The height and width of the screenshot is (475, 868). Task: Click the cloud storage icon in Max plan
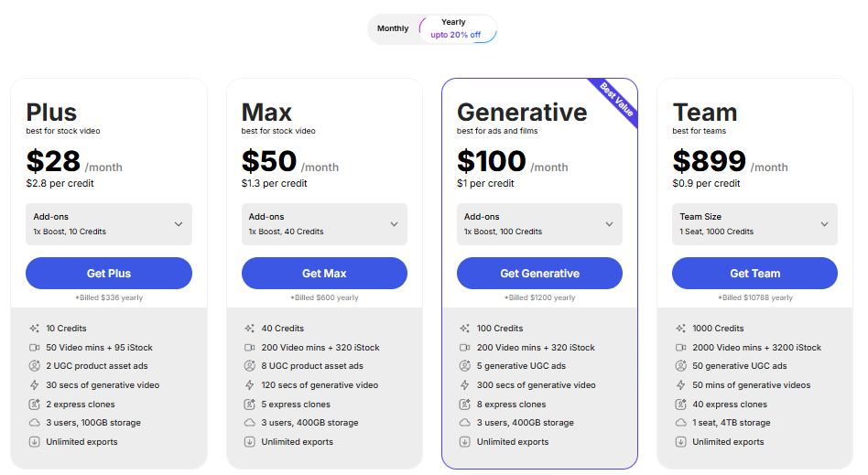click(x=249, y=423)
